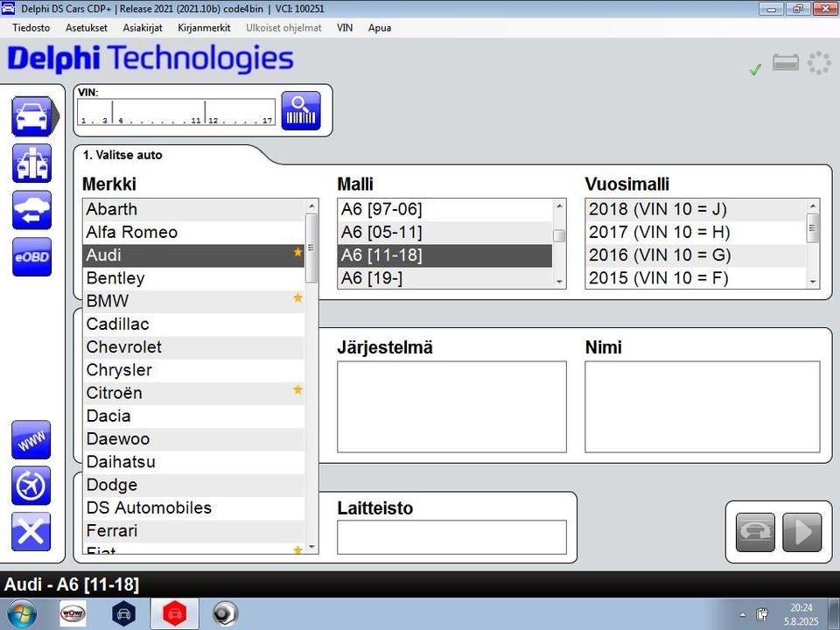The height and width of the screenshot is (630, 840).
Task: Select year 2016 (VIN 10 = G)
Action: tap(696, 255)
